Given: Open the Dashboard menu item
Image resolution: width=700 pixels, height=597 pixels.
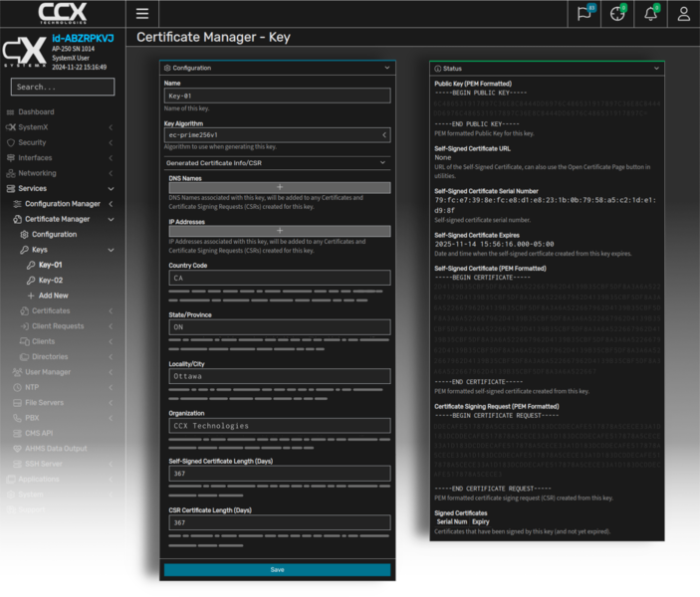Looking at the screenshot, I should click(x=36, y=112).
